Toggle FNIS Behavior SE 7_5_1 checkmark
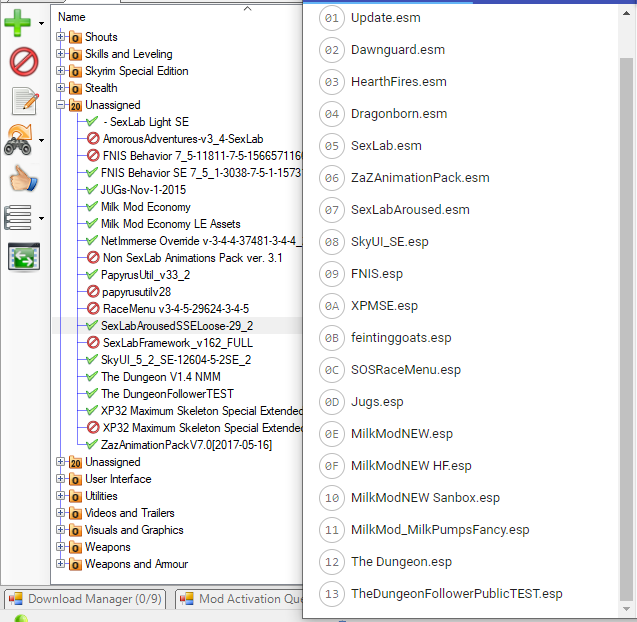Viewport: 637px width, 622px height. click(92, 172)
